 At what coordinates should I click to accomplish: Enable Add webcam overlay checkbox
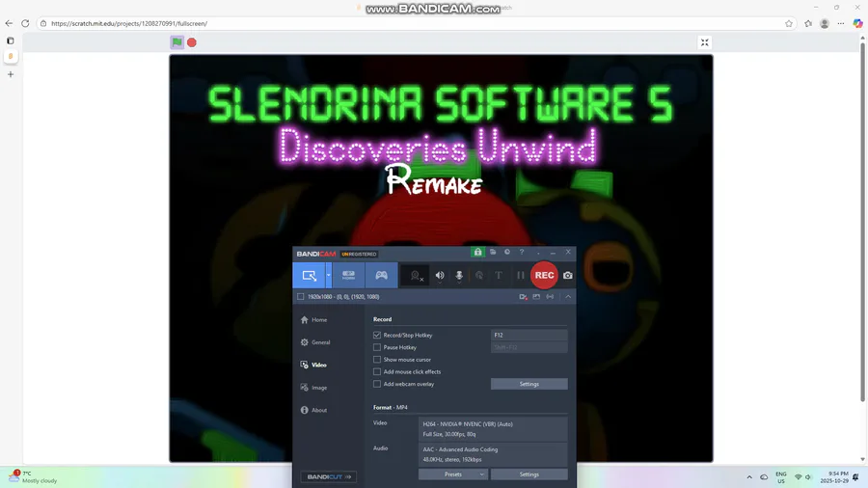tap(377, 384)
